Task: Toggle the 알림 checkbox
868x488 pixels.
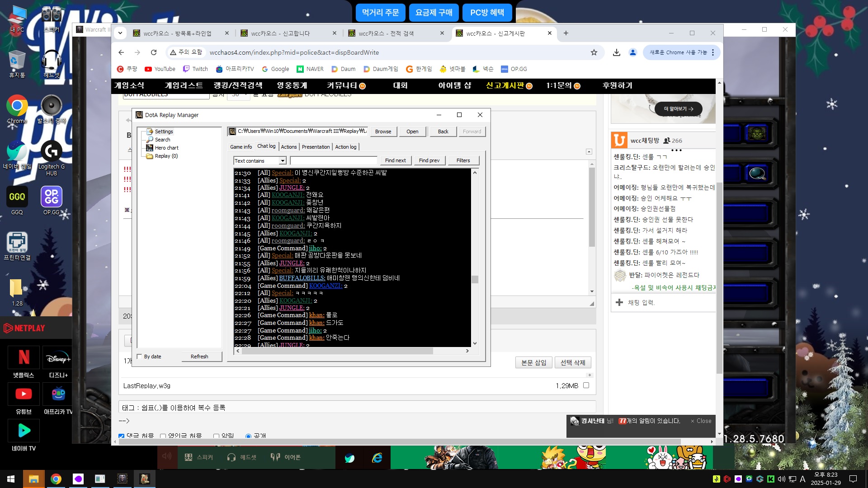Action: click(x=216, y=436)
